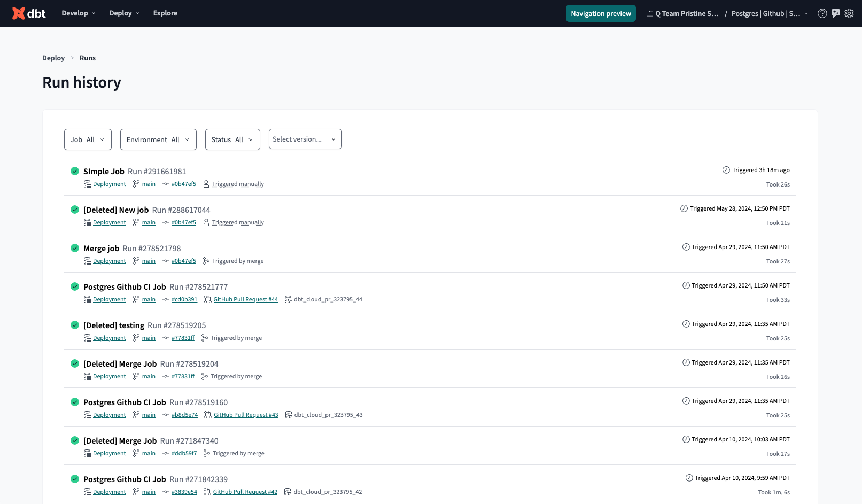Open the help question mark icon
The image size is (862, 504).
pyautogui.click(x=822, y=13)
